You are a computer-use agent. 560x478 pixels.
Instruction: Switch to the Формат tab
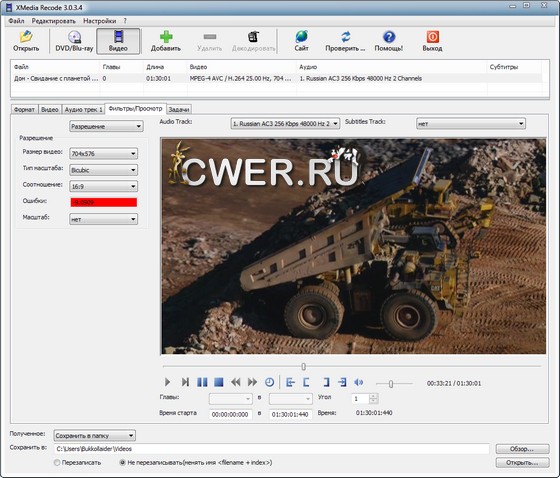(24, 110)
